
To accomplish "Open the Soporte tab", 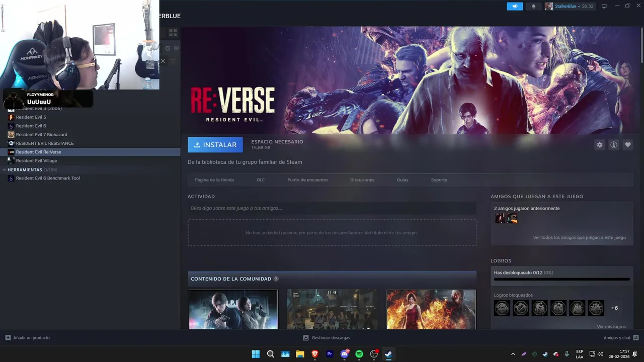I will [x=439, y=180].
